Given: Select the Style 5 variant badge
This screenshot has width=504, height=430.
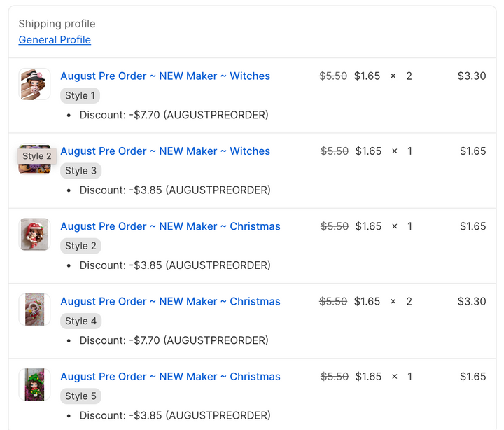Looking at the screenshot, I should [81, 396].
